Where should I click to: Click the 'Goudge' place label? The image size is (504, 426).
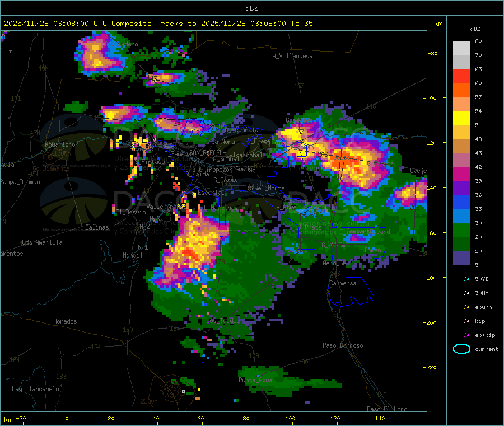[x=245, y=169]
